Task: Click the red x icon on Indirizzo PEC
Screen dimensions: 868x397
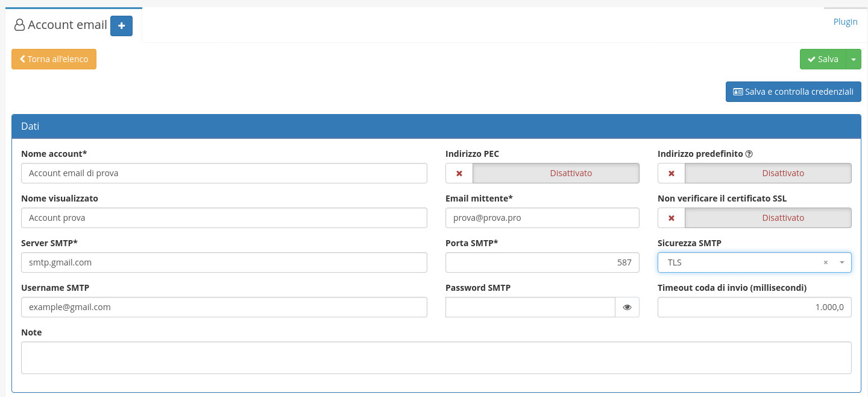Action: 459,173
